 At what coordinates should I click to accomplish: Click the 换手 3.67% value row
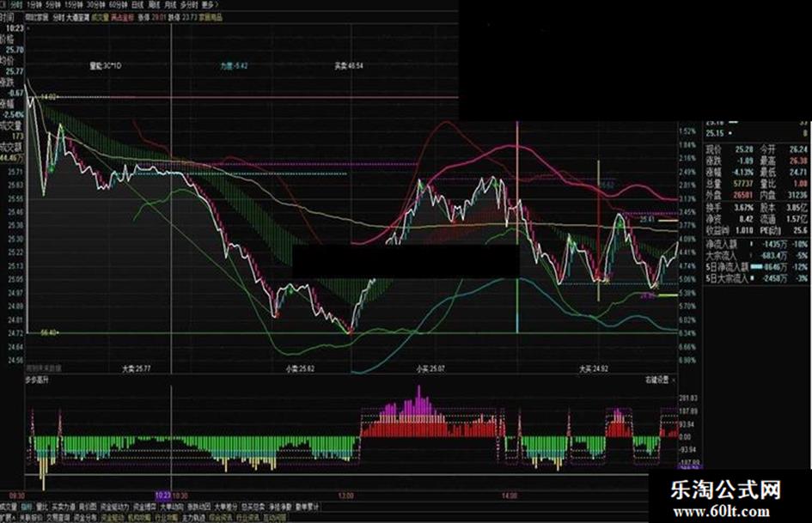click(x=730, y=207)
